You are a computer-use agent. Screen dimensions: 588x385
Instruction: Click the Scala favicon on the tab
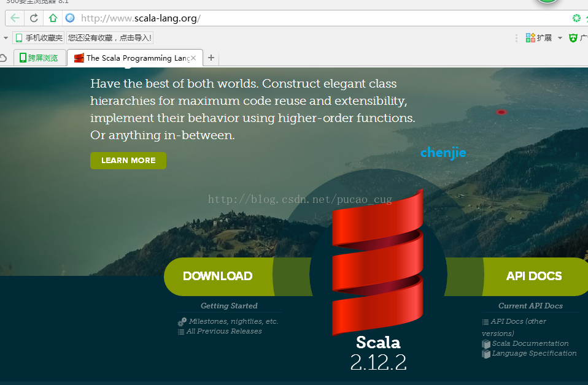79,58
